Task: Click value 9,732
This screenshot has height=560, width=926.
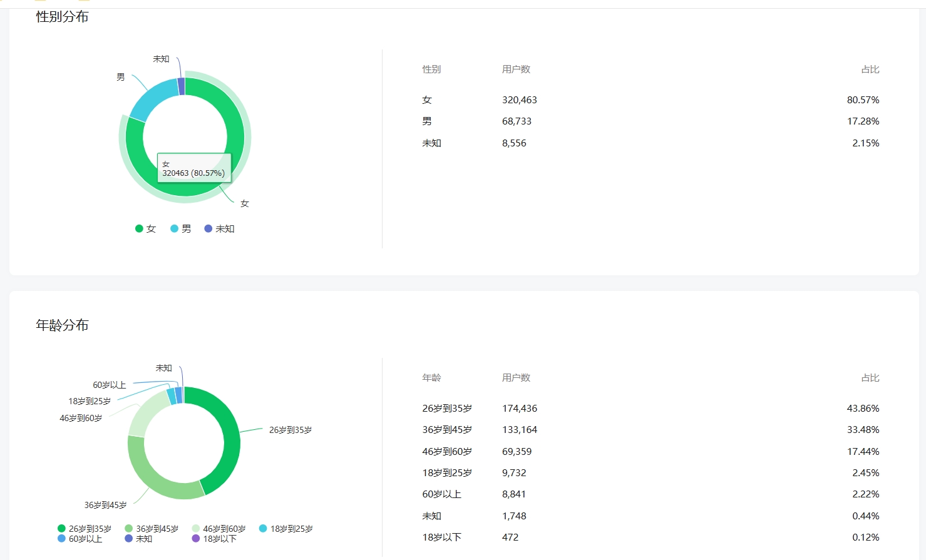Action: point(514,473)
